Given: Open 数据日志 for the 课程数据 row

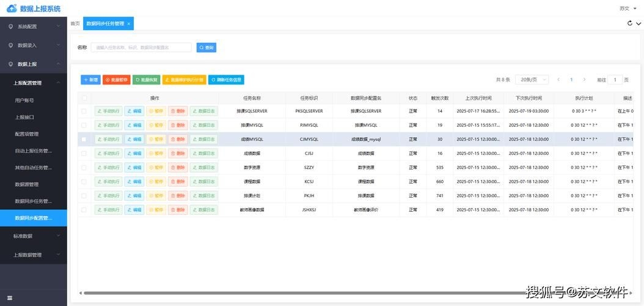Looking at the screenshot, I should [203, 182].
